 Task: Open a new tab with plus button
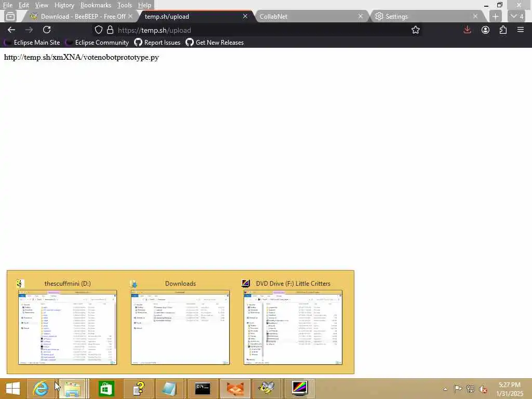[x=495, y=16]
